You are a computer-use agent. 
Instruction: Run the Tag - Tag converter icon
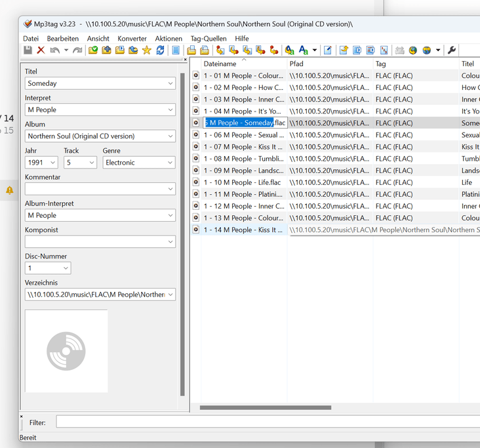click(274, 50)
